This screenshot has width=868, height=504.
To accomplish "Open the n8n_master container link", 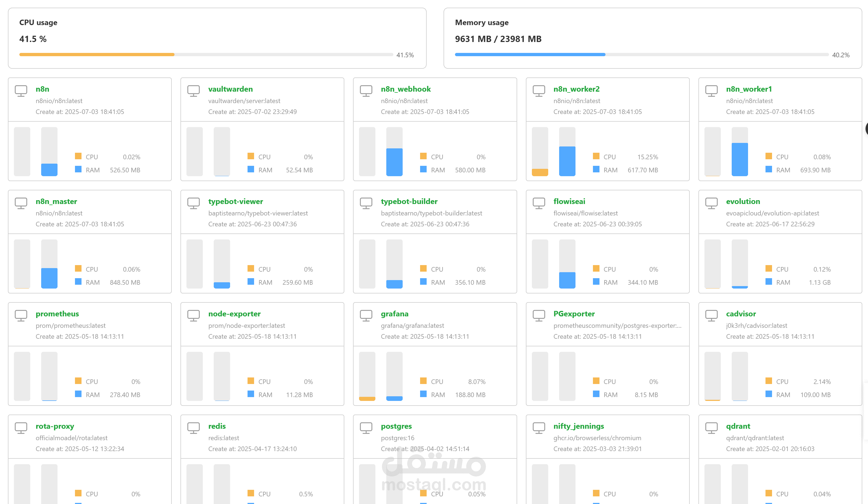I will pos(56,201).
